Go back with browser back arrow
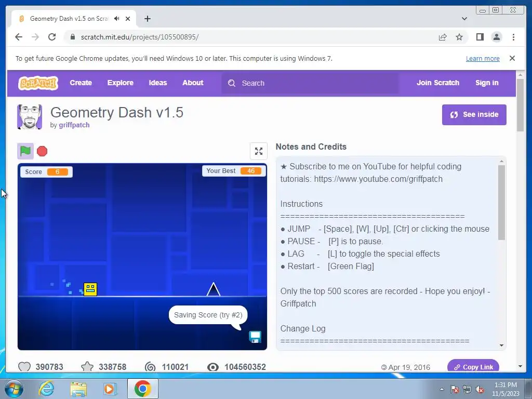This screenshot has height=399, width=532. click(x=19, y=37)
